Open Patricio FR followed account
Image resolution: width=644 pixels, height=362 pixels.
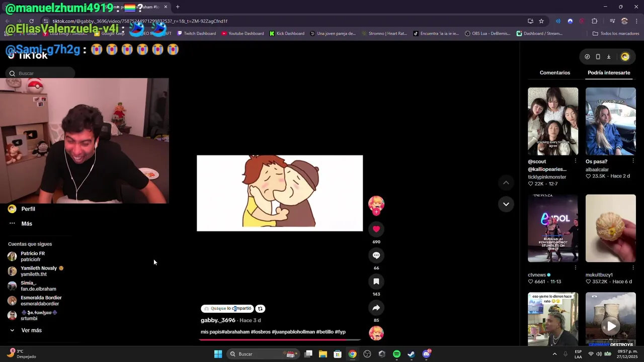point(27,256)
